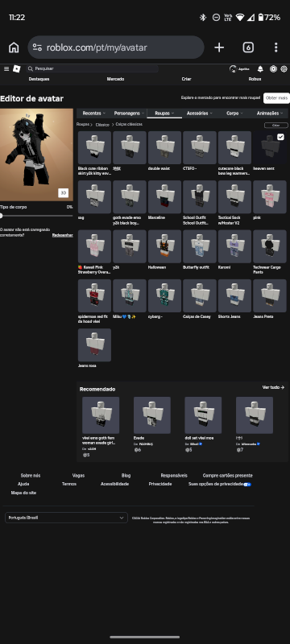Toggle privacy options switch in footer
The width and height of the screenshot is (290, 644).
pos(247,485)
